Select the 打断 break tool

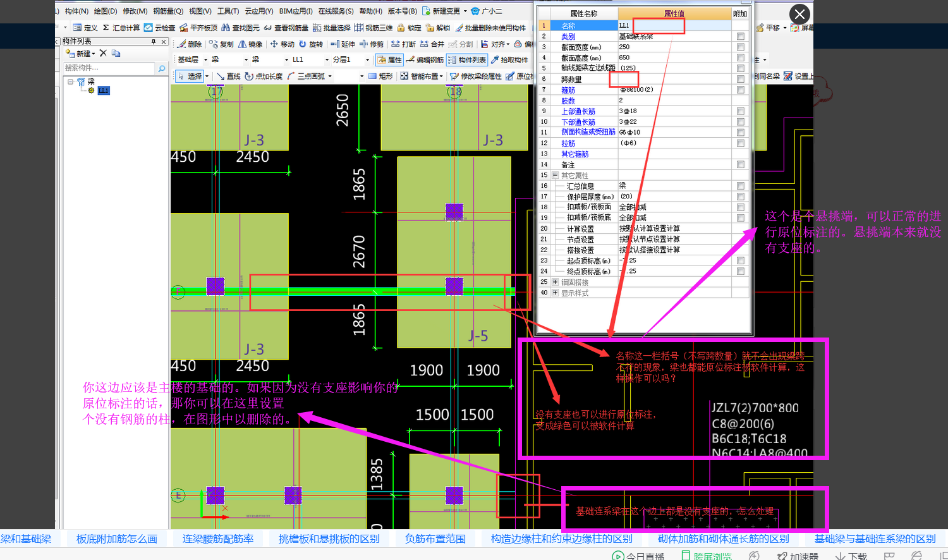point(403,44)
